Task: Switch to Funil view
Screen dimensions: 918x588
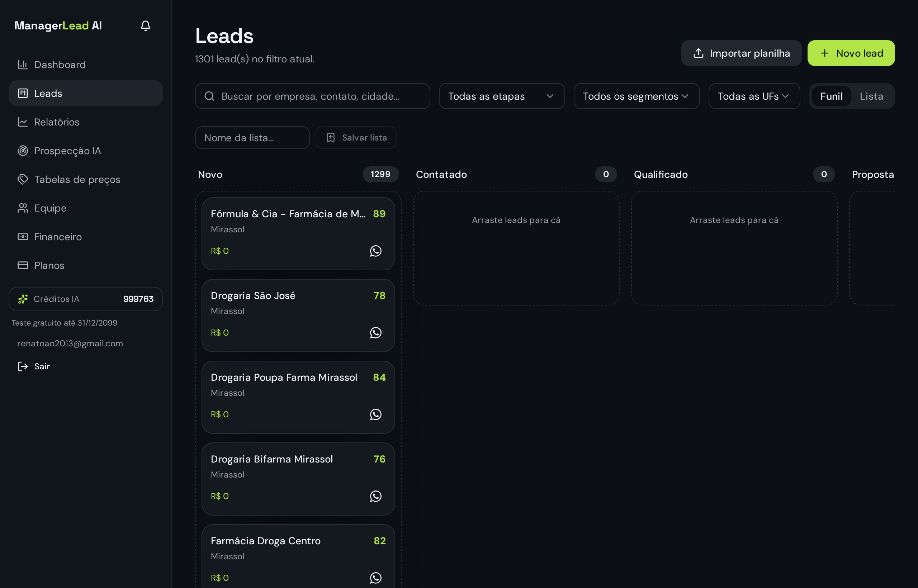Action: [831, 96]
